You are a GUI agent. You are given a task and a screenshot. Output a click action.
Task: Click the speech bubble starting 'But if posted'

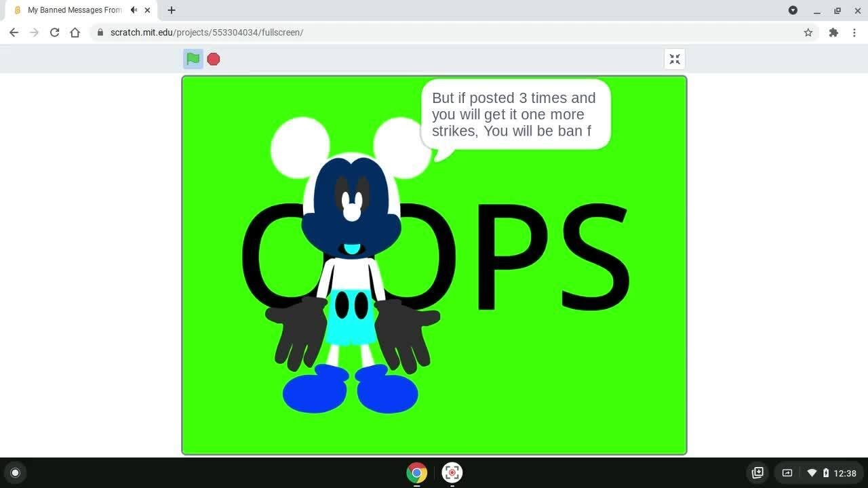coord(515,115)
